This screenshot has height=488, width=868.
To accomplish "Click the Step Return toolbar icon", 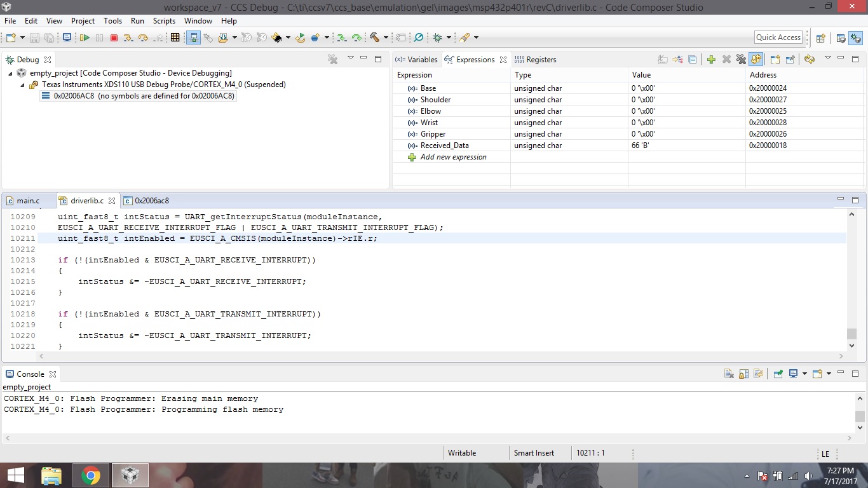I will (x=159, y=37).
